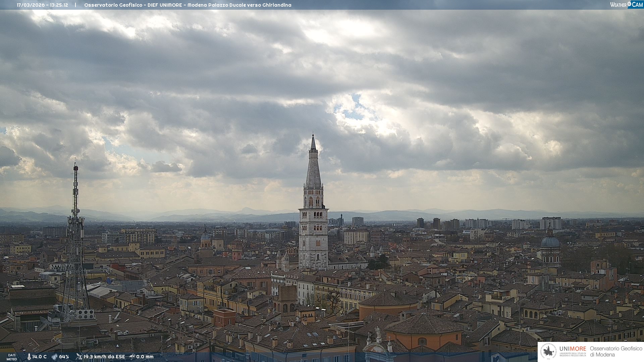Click the 0.0 mm rainfall value
The width and height of the screenshot is (644, 362).
point(145,357)
